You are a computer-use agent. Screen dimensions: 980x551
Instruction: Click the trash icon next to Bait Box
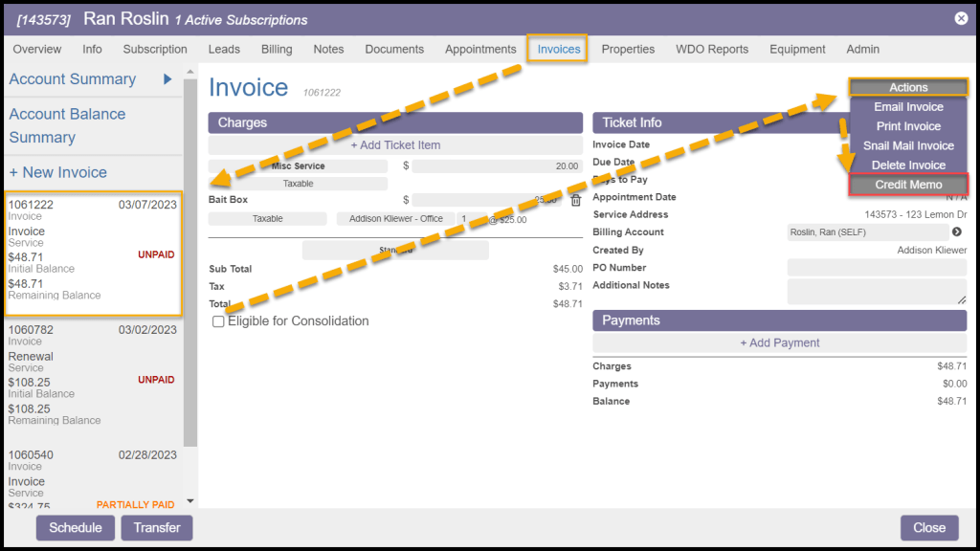tap(575, 201)
